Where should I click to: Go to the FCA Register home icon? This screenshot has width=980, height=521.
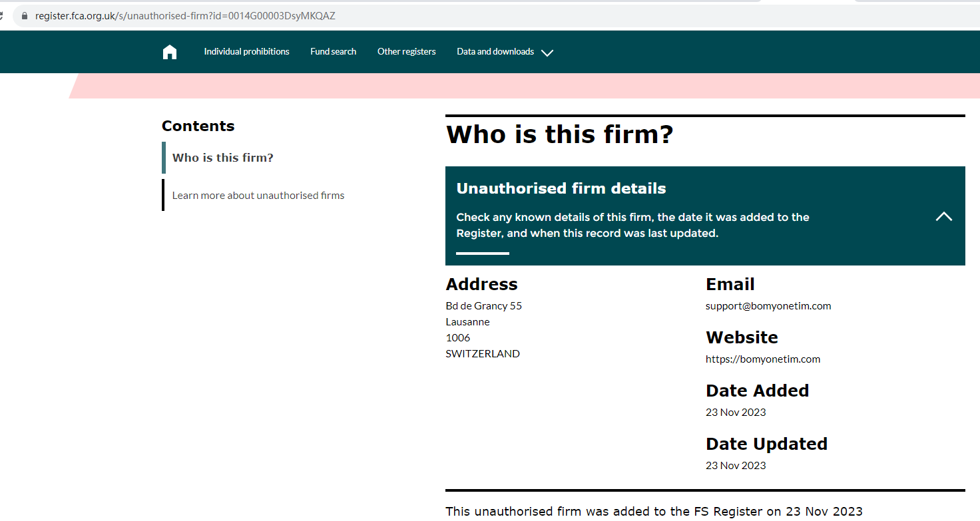pyautogui.click(x=170, y=52)
